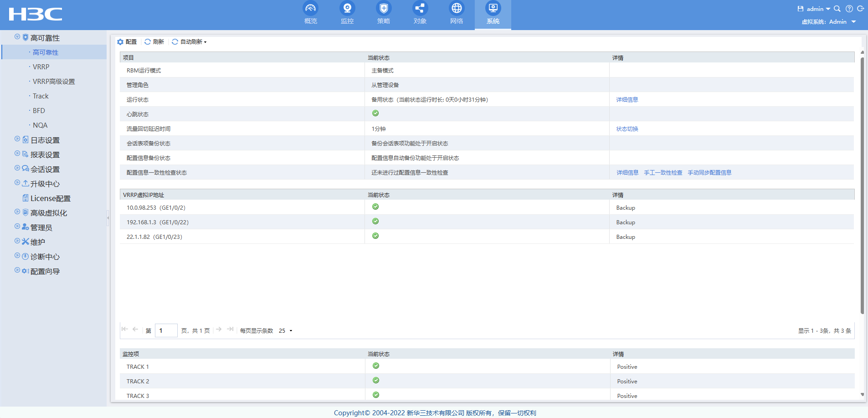The height and width of the screenshot is (418, 868).
Task: Click the green status icon for 22.1.1.82
Action: point(375,236)
